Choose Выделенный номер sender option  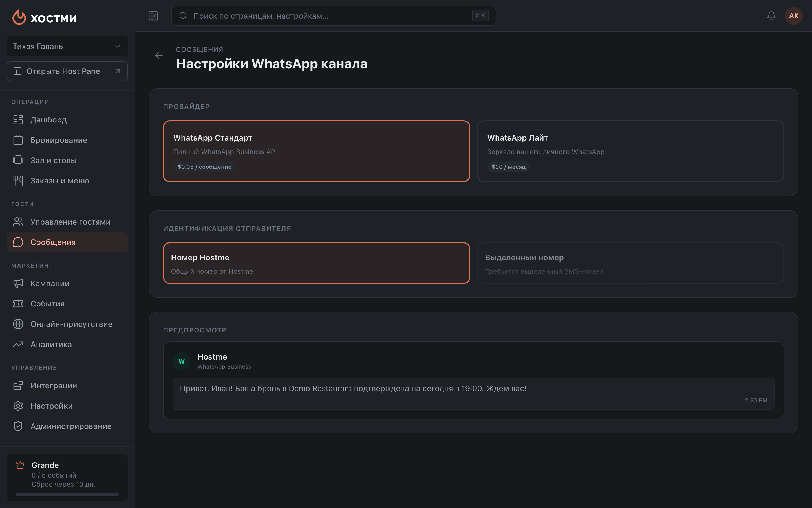pyautogui.click(x=630, y=263)
